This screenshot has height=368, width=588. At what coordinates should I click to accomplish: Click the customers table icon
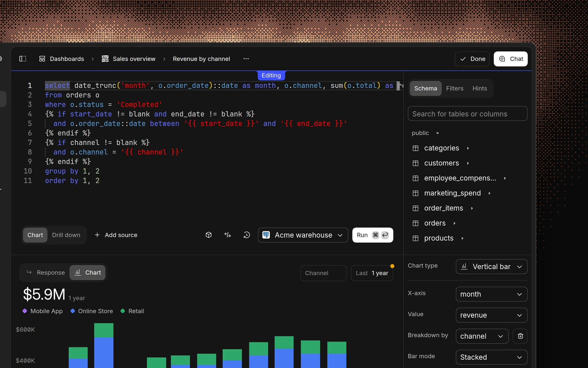point(415,163)
